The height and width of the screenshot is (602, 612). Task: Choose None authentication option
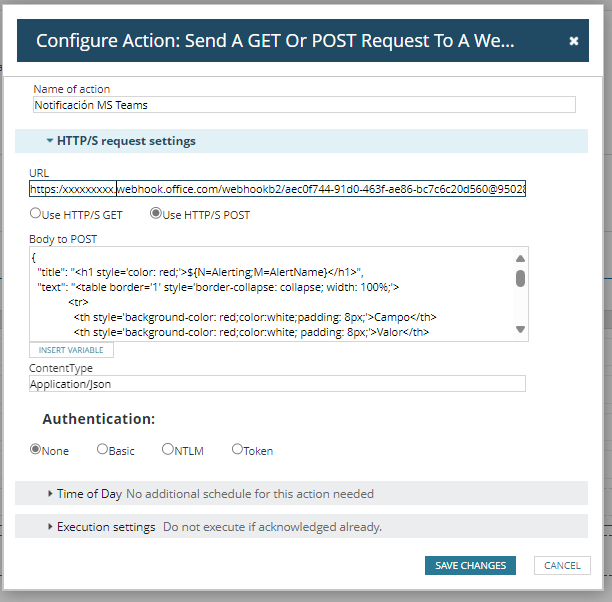click(36, 449)
